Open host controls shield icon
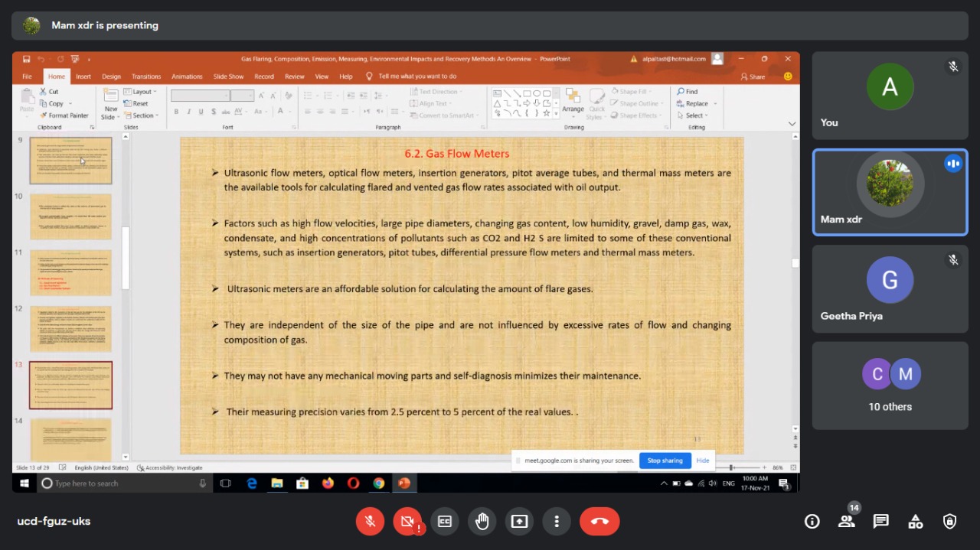Viewport: 980px width, 550px height. click(x=950, y=522)
